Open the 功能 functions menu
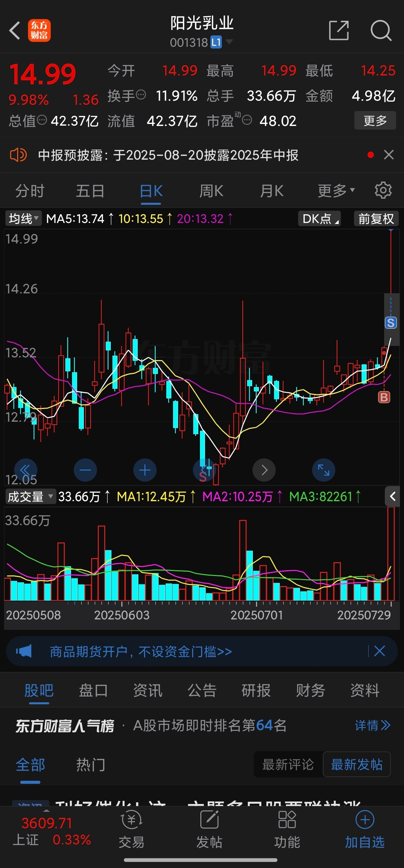 (287, 830)
